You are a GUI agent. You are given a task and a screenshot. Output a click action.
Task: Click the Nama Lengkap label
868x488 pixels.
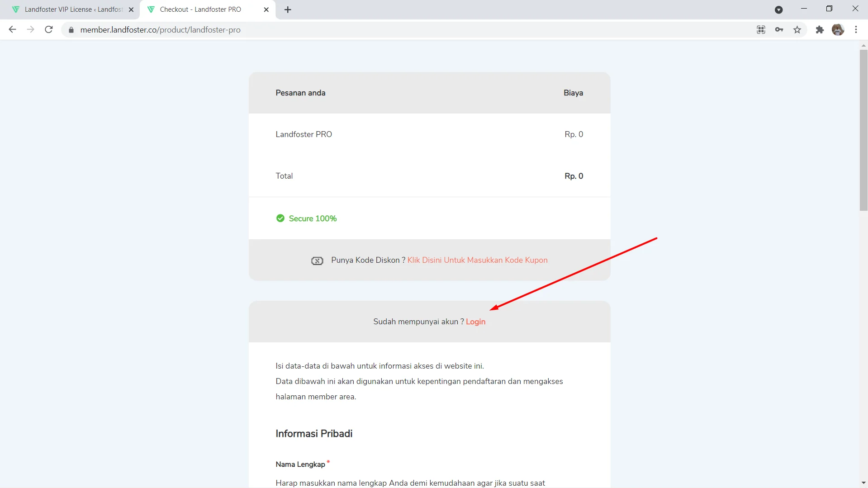coord(300,464)
